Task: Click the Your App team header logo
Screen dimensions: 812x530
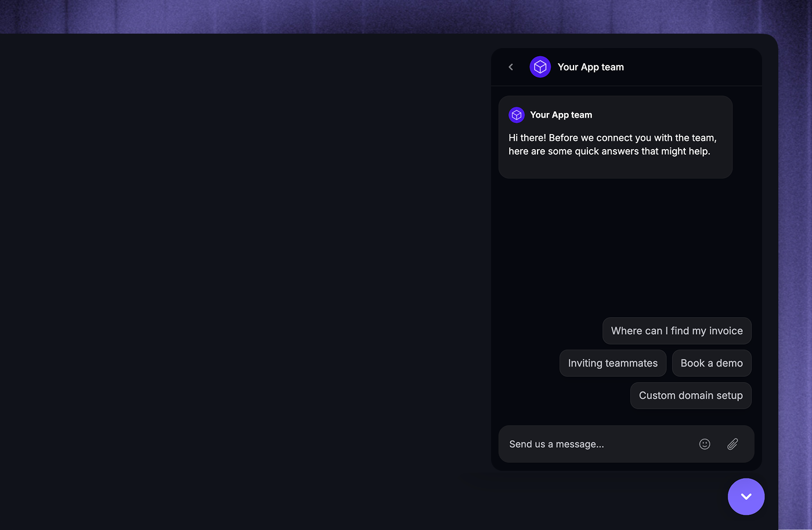Action: pos(540,67)
